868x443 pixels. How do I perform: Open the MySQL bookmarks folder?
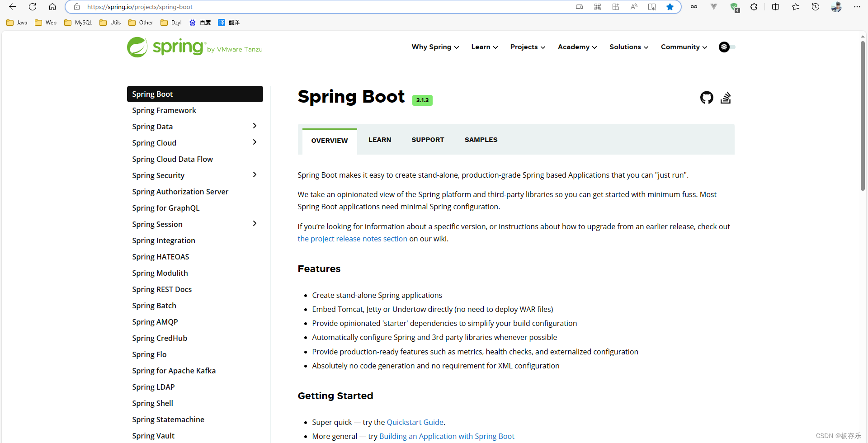[78, 23]
